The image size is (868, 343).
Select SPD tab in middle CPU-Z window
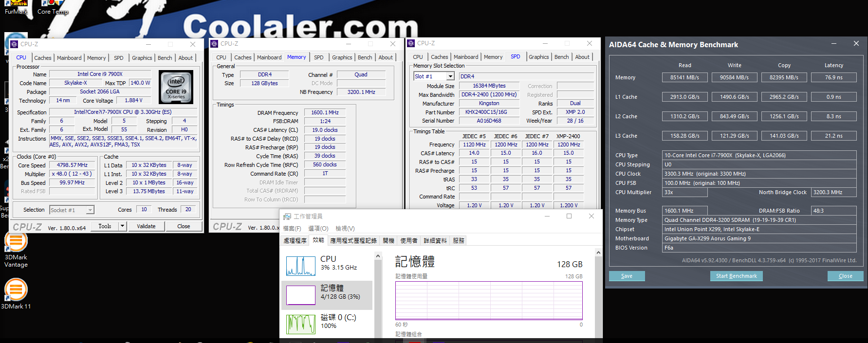coord(319,57)
